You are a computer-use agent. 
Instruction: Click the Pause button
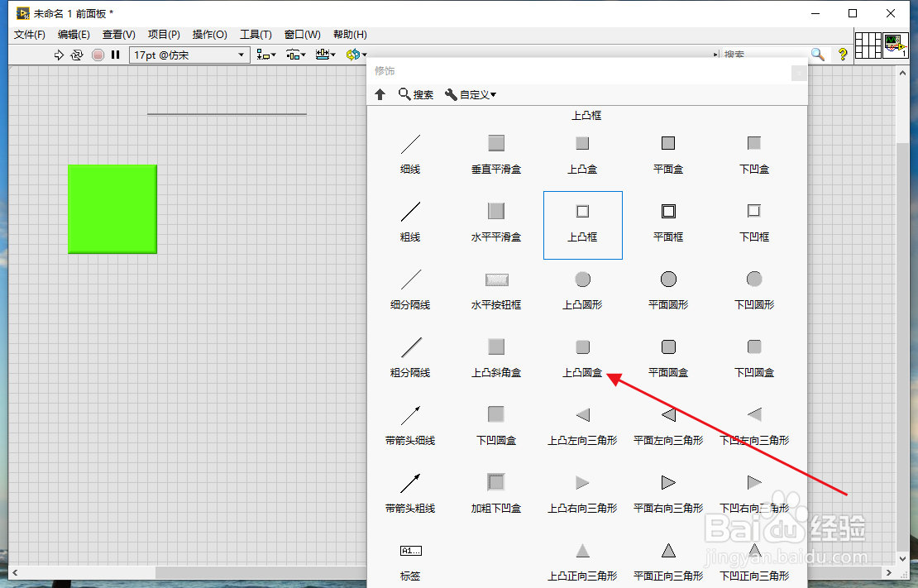[115, 55]
